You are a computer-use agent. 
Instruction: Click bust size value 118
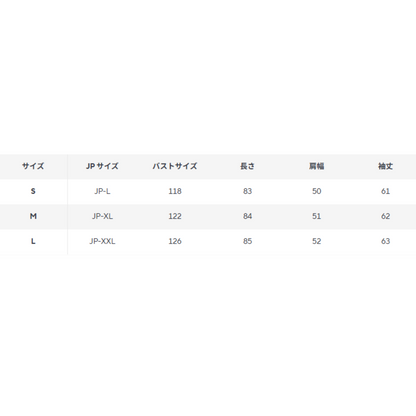(x=175, y=191)
